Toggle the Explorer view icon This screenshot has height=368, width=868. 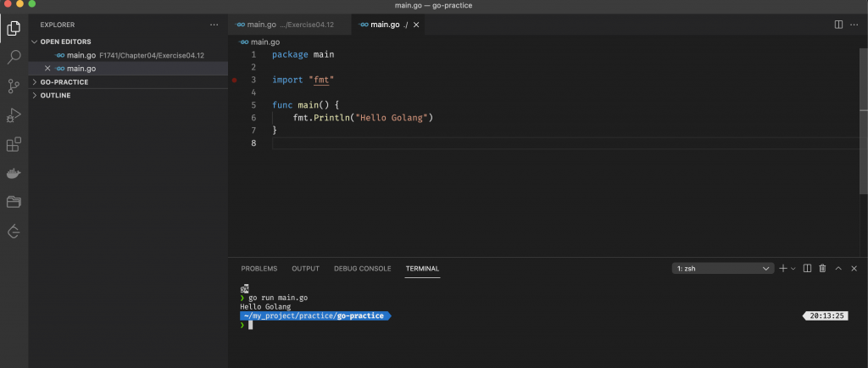[14, 28]
